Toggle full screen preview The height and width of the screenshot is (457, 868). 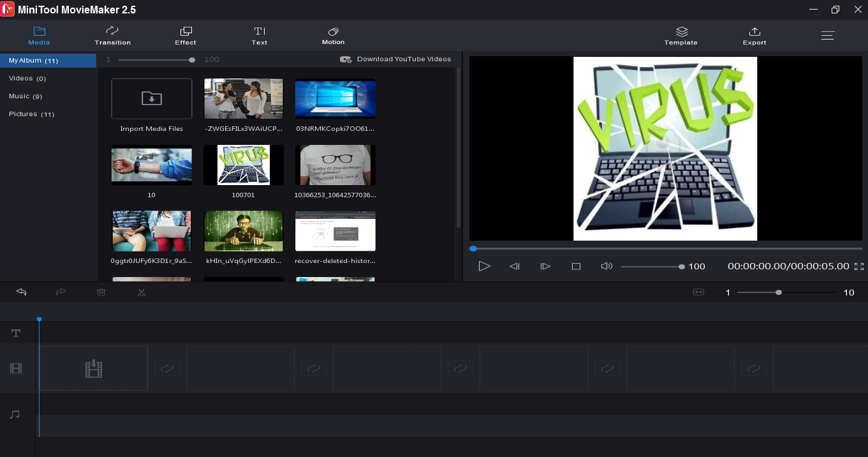(858, 266)
